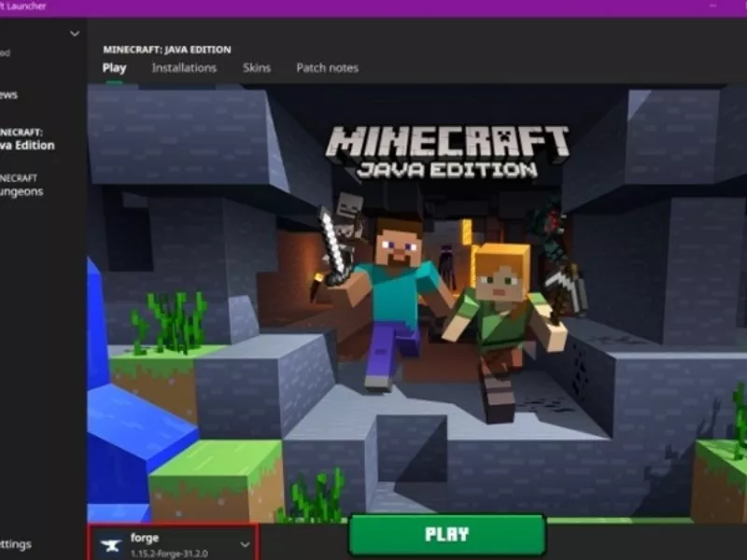Open News in the left sidebar
The width and height of the screenshot is (747, 560).
pos(9,95)
